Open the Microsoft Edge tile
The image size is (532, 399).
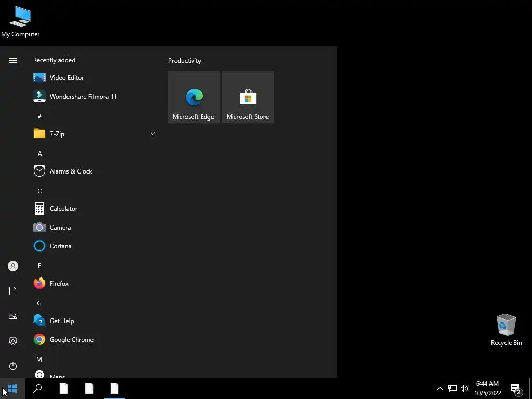tap(194, 97)
